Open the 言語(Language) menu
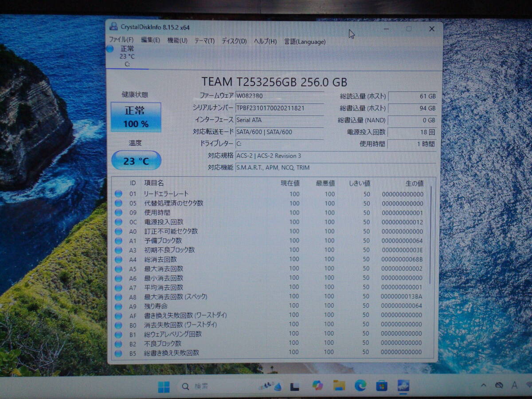This screenshot has height=399, width=532. [305, 42]
